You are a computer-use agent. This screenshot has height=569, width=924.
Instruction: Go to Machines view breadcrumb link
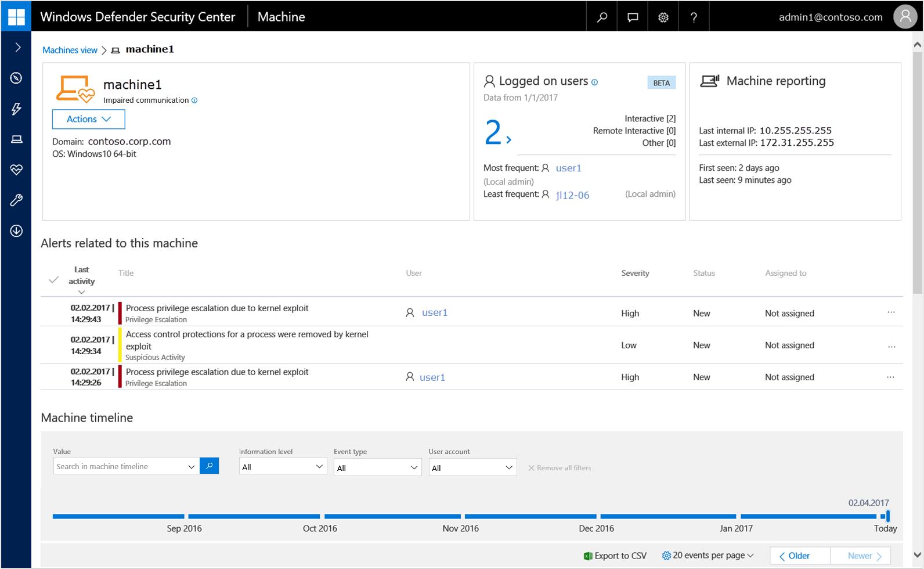tap(70, 50)
